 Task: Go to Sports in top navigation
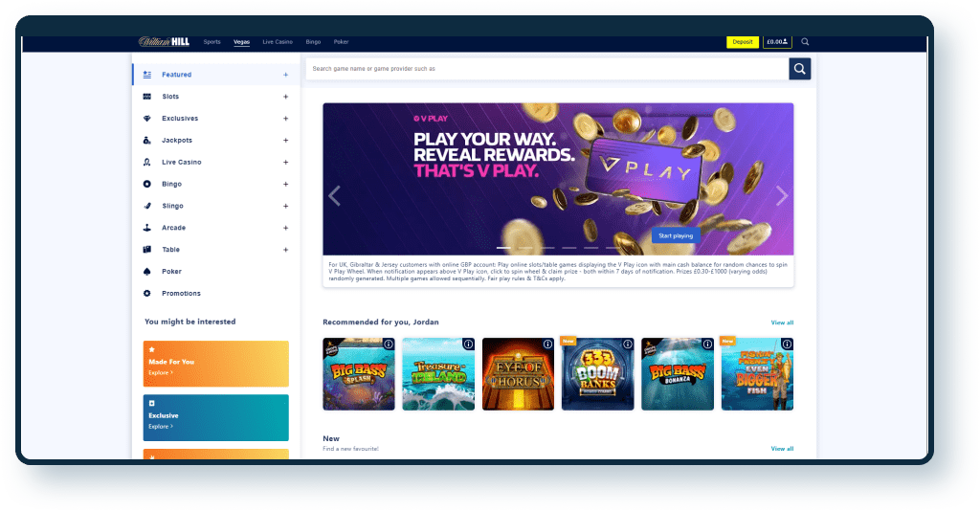click(212, 42)
